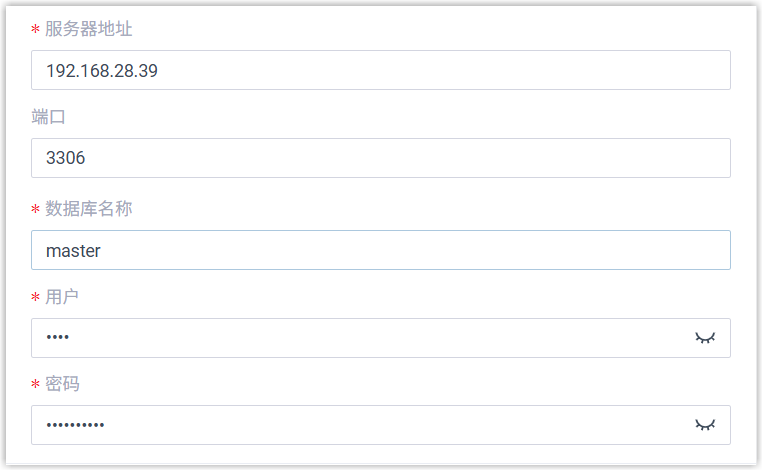Click inside the 密码 input field
The width and height of the screenshot is (763, 471).
(x=360, y=425)
